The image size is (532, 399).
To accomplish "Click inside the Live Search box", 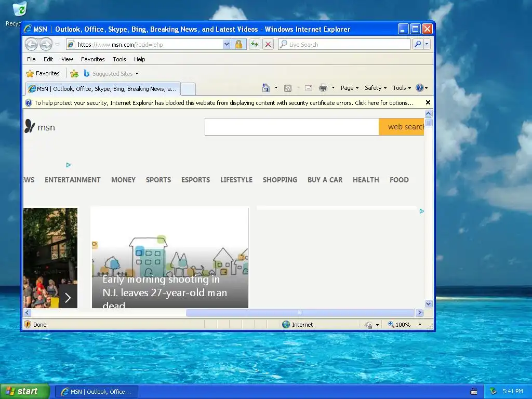I will click(x=344, y=45).
